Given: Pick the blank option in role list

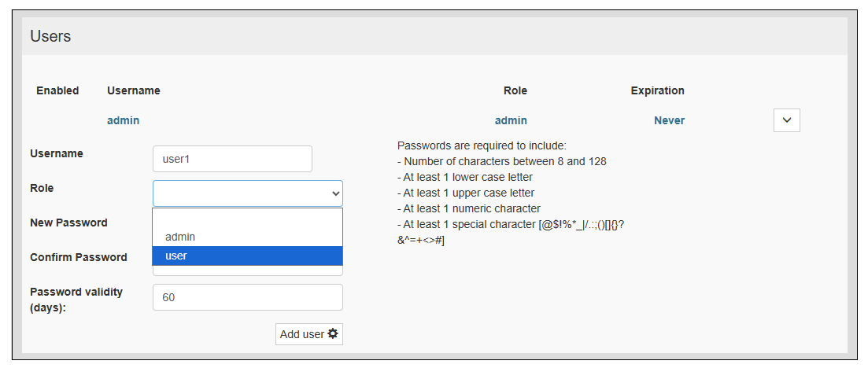Looking at the screenshot, I should coord(248,218).
